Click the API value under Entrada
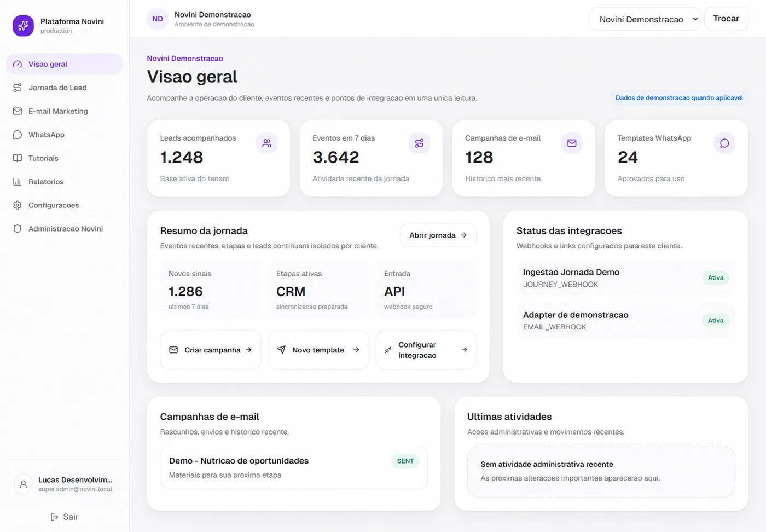Image resolution: width=766 pixels, height=532 pixels. [x=394, y=292]
